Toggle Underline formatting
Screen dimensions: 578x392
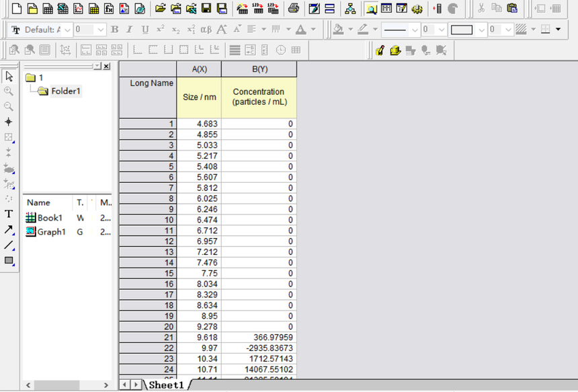click(145, 30)
